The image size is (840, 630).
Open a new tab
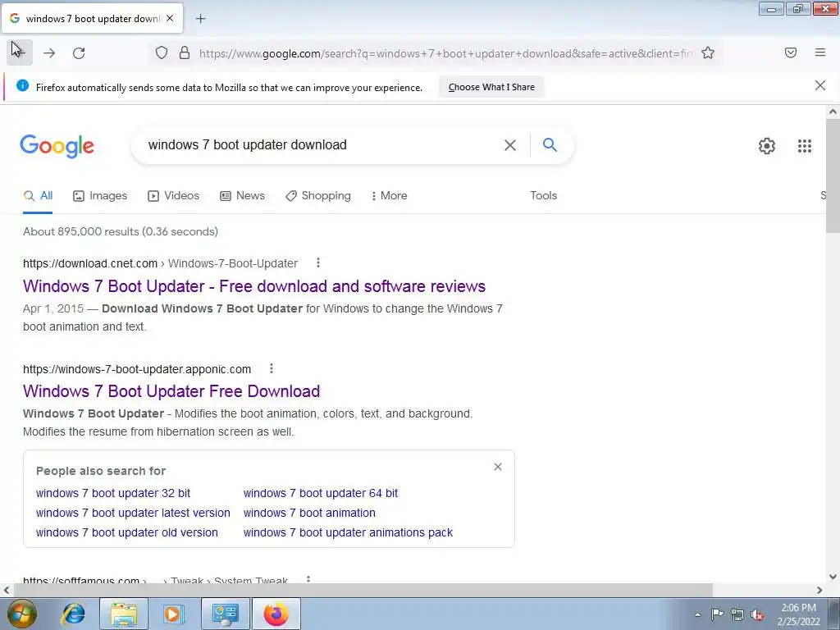[x=200, y=19]
